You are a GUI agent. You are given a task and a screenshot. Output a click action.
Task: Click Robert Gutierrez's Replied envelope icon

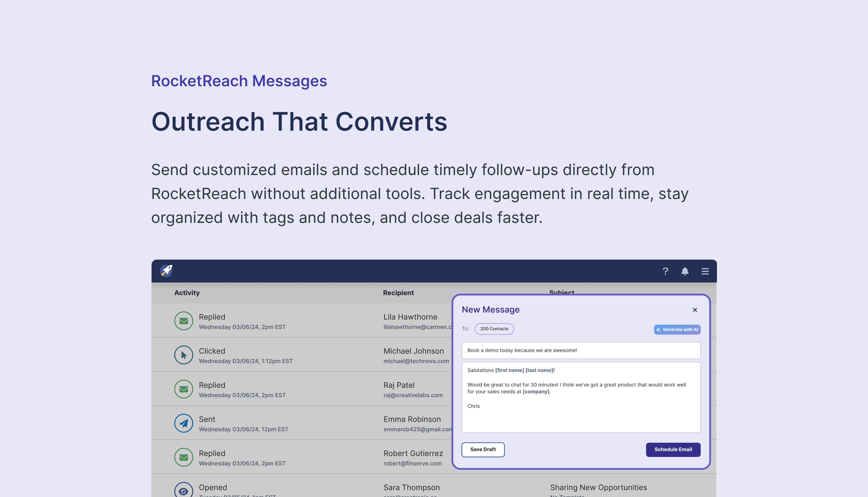(x=184, y=457)
